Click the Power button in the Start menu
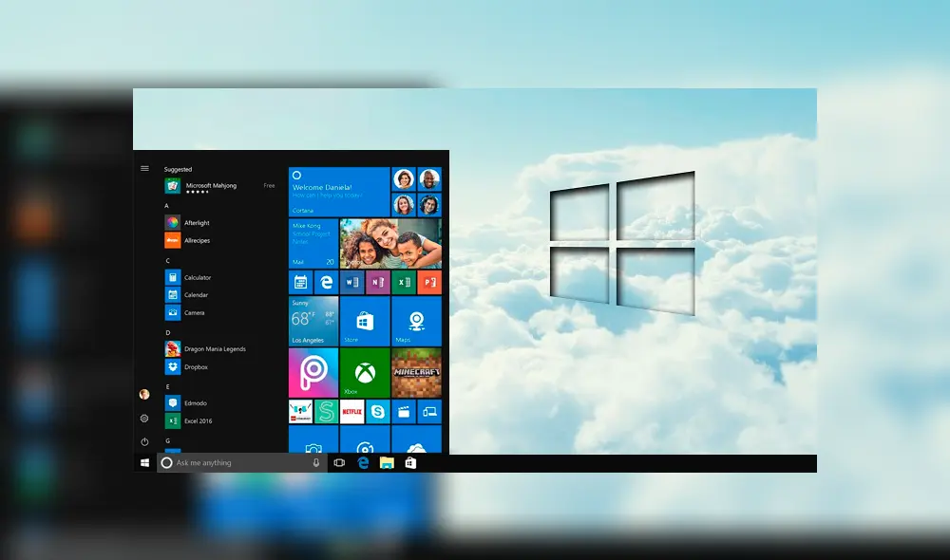 [144, 440]
